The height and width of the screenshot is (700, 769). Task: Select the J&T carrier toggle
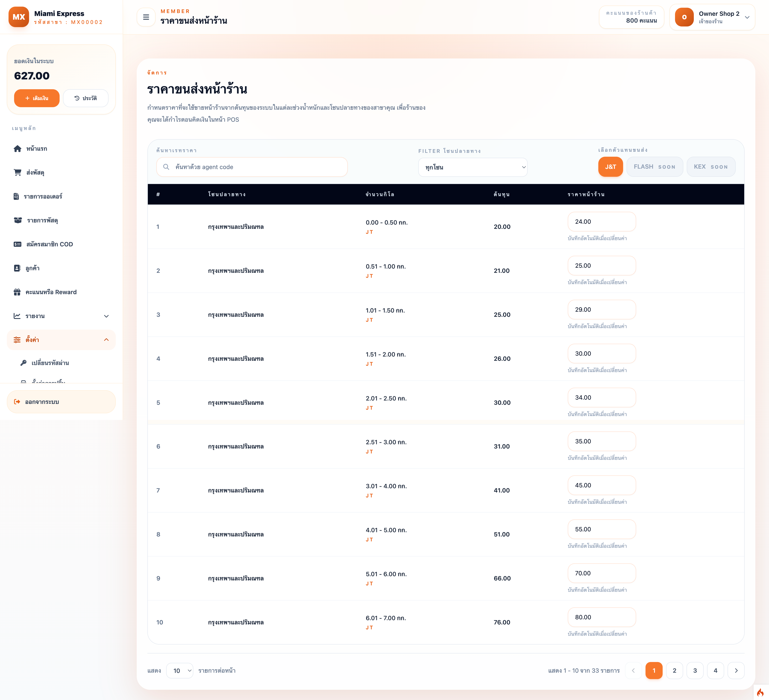610,167
